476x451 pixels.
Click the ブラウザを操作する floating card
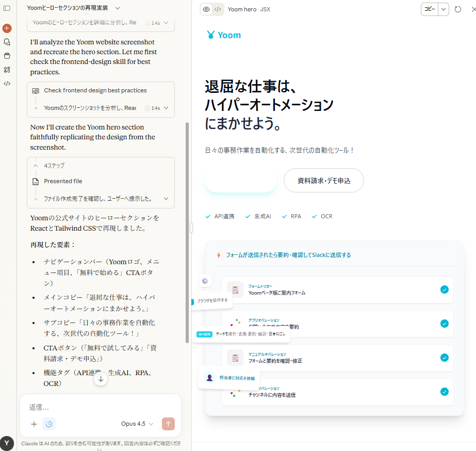[x=212, y=300]
